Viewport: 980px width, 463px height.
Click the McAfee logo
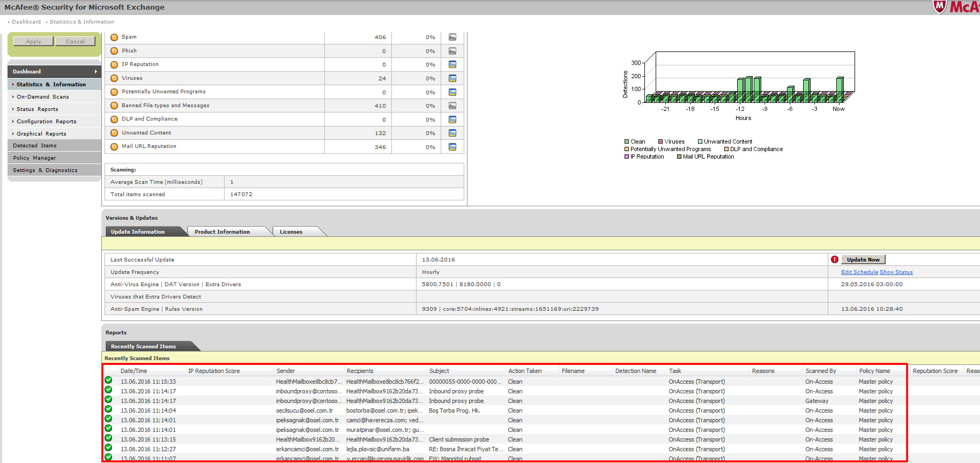pyautogui.click(x=956, y=7)
